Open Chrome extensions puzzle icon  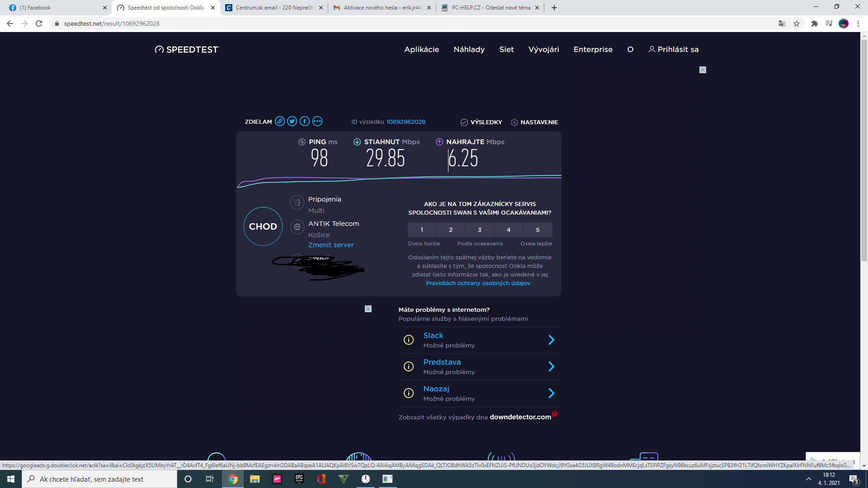(814, 23)
